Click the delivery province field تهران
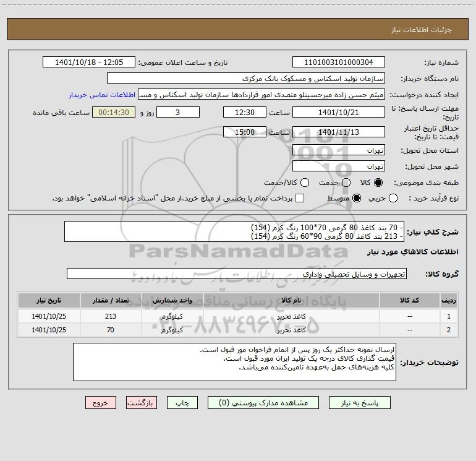The height and width of the screenshot is (461, 476). pyautogui.click(x=339, y=150)
